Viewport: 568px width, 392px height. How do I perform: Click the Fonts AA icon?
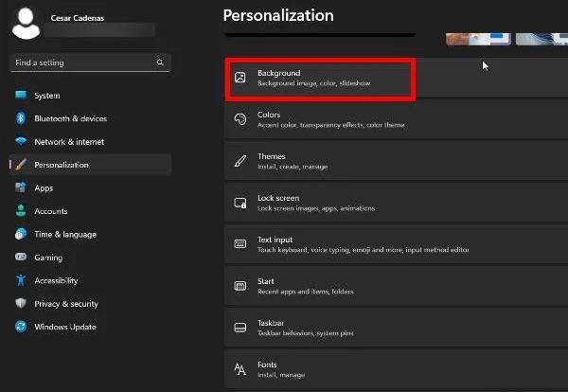click(240, 369)
